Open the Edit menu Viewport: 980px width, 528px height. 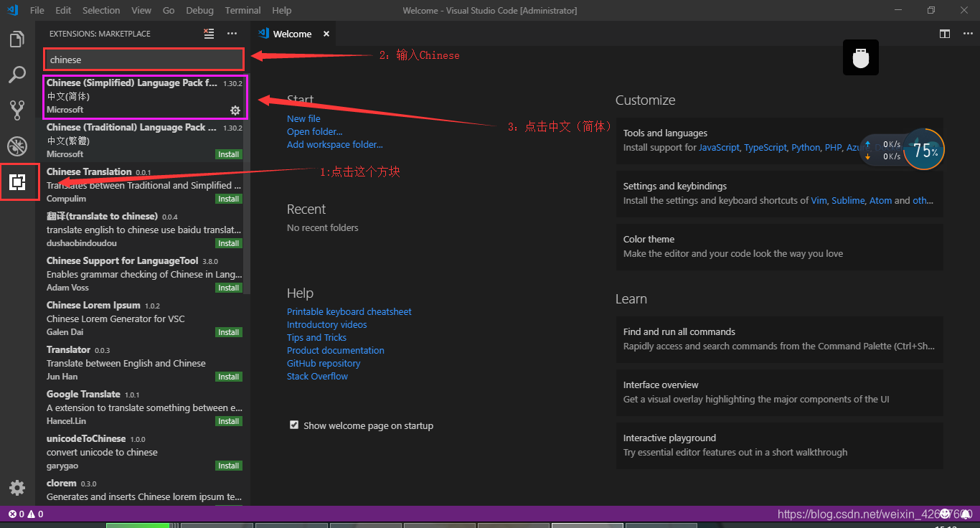pos(63,10)
